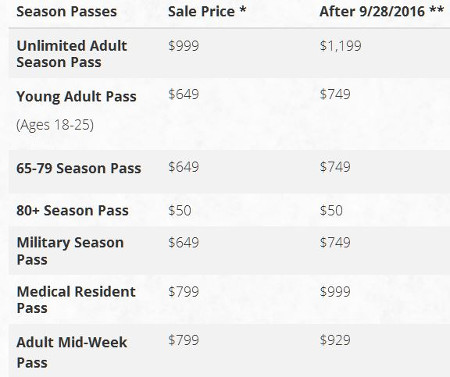
Task: Click the Sale Price column header
Action: pyautogui.click(x=207, y=11)
